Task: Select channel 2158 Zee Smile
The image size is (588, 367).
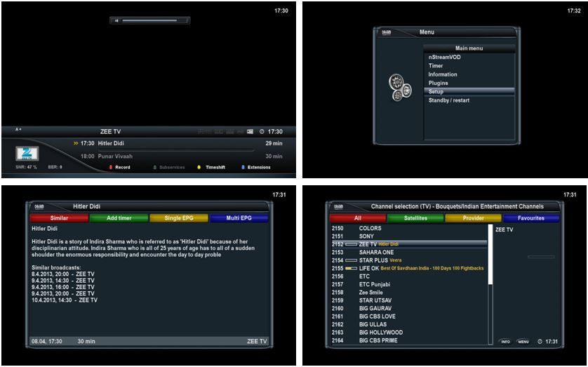Action: 409,293
